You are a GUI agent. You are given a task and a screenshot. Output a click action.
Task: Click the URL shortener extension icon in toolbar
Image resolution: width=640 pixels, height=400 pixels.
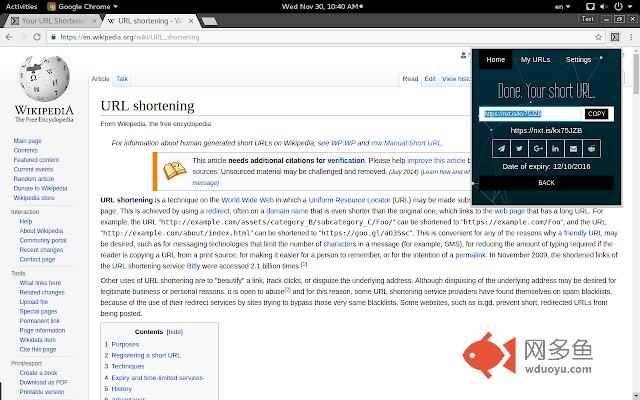click(x=615, y=37)
